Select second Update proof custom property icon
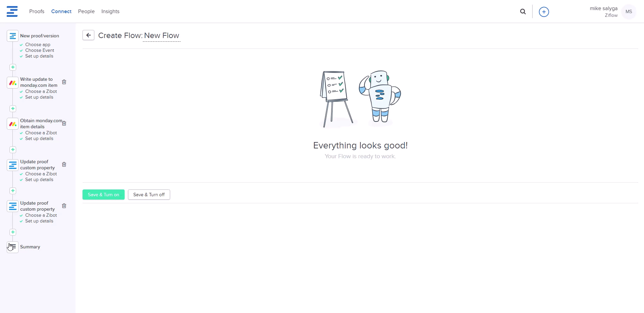Viewport: 644px width, 313px height. click(13, 206)
